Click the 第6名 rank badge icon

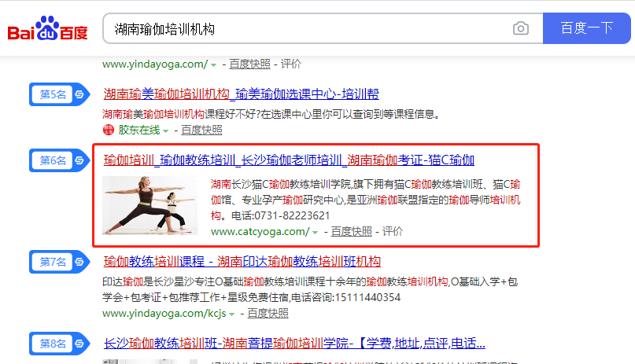pos(59,160)
